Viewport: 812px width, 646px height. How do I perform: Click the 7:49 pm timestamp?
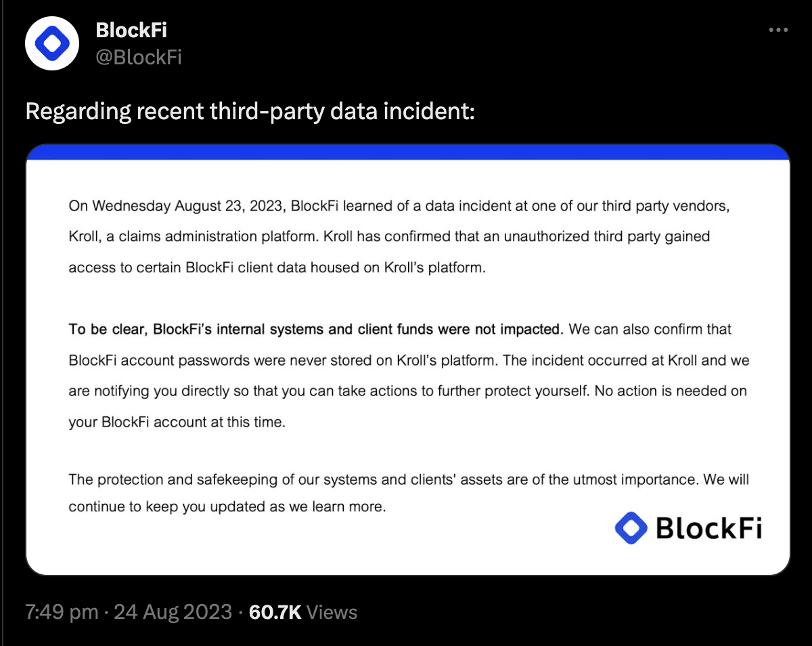[62, 612]
